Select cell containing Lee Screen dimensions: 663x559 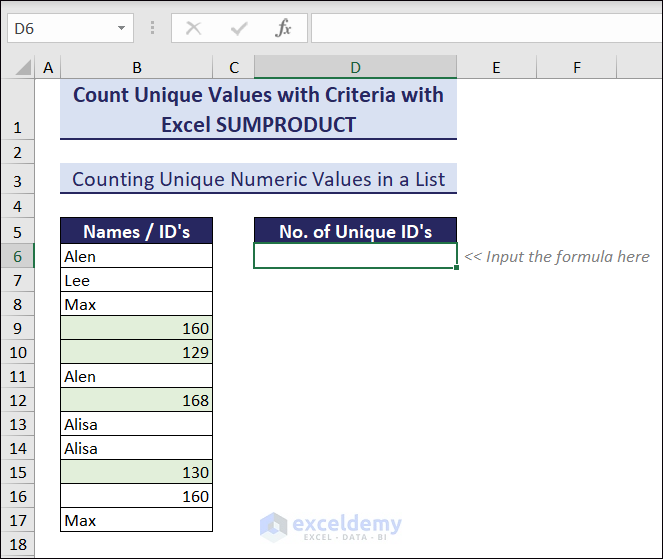[136, 280]
